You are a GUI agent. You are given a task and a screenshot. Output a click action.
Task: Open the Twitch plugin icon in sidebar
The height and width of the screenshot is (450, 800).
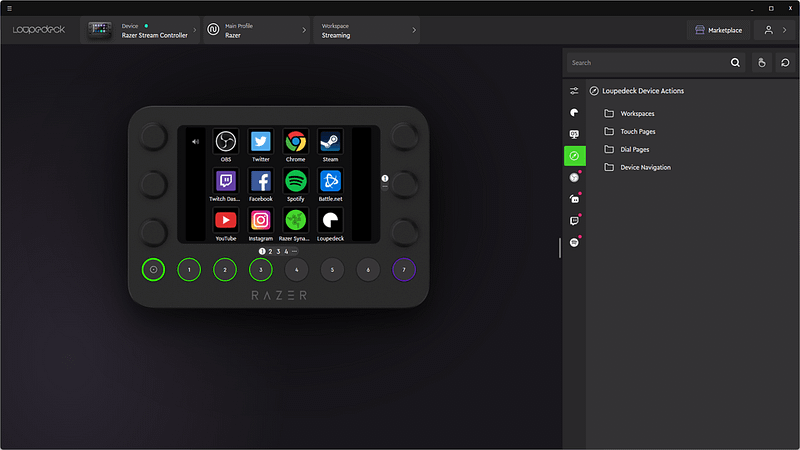coord(574,221)
